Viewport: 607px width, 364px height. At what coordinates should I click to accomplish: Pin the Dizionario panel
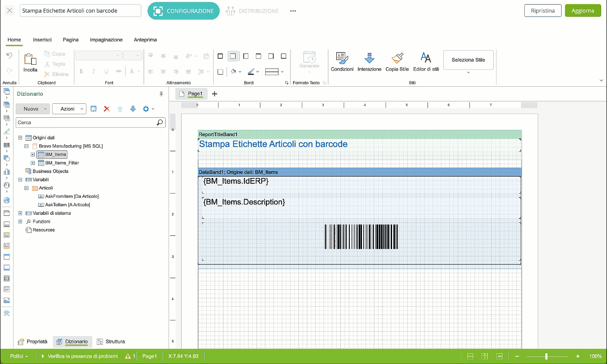coord(161,94)
